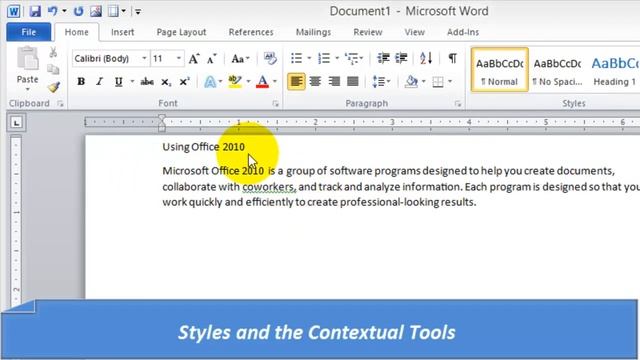Click the Bullets list icon
Image resolution: width=640 pixels, height=360 pixels.
coord(296,58)
